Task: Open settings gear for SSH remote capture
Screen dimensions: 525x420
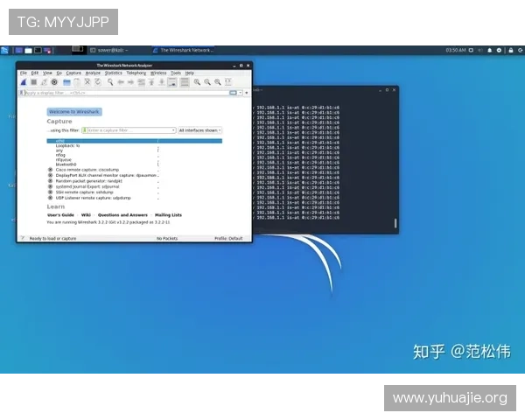Action: coord(50,192)
